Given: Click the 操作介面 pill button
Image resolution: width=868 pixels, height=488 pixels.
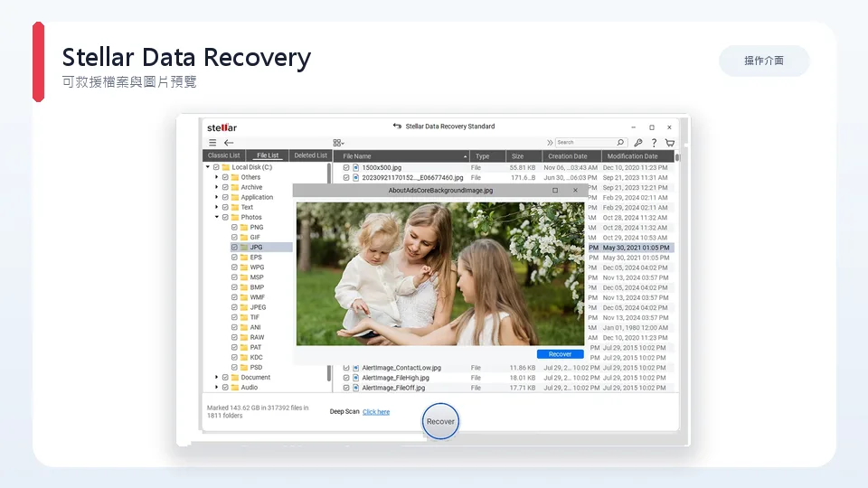Looking at the screenshot, I should point(764,61).
